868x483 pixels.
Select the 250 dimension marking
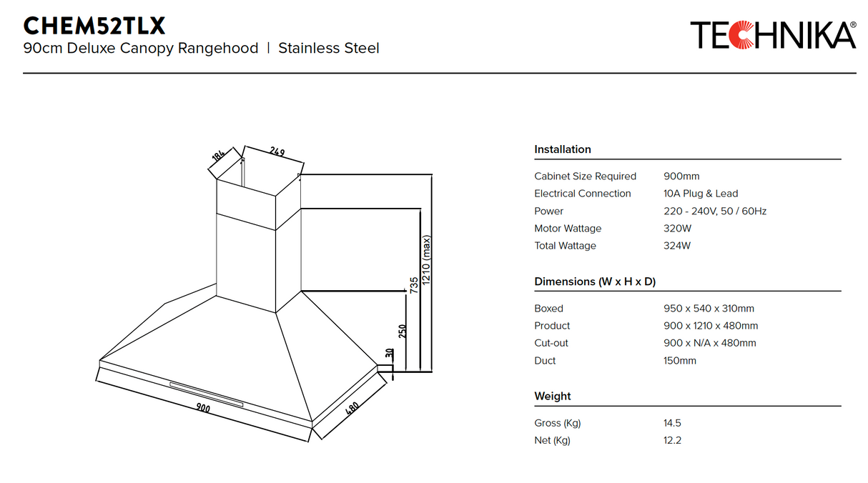pos(400,330)
